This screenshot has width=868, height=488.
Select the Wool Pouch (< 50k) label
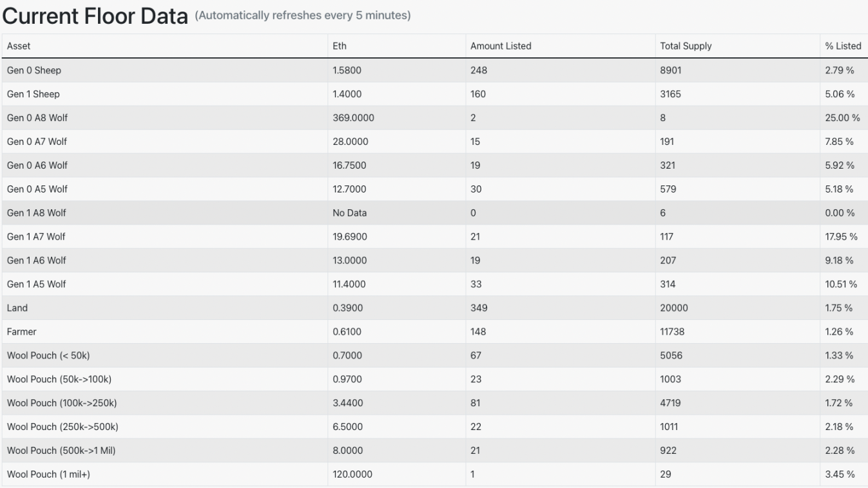pyautogui.click(x=48, y=356)
